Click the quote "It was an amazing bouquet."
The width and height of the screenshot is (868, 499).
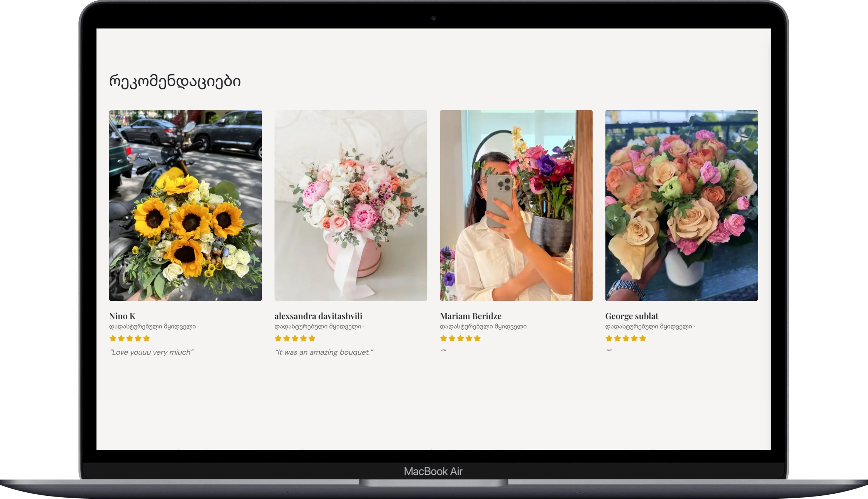324,352
